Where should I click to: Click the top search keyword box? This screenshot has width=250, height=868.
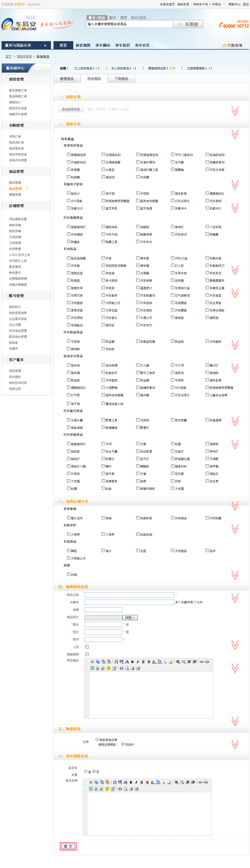130,24
